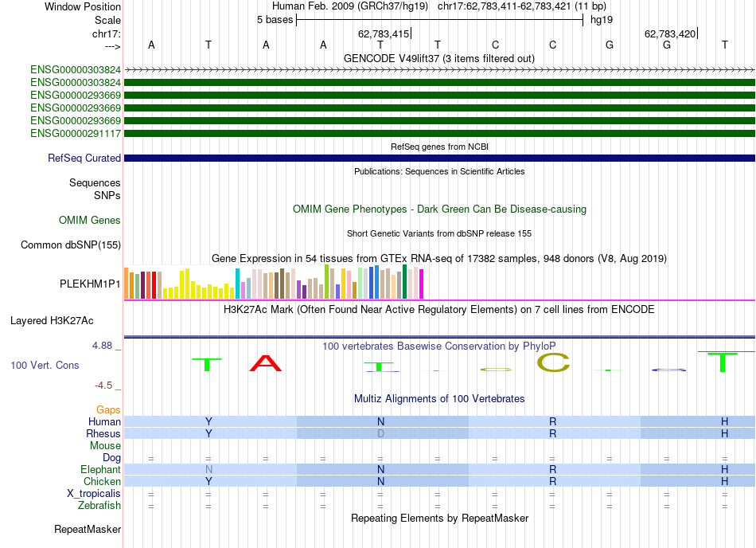
Task: Select the green bar of ENSG00000291117
Action: 440,133
